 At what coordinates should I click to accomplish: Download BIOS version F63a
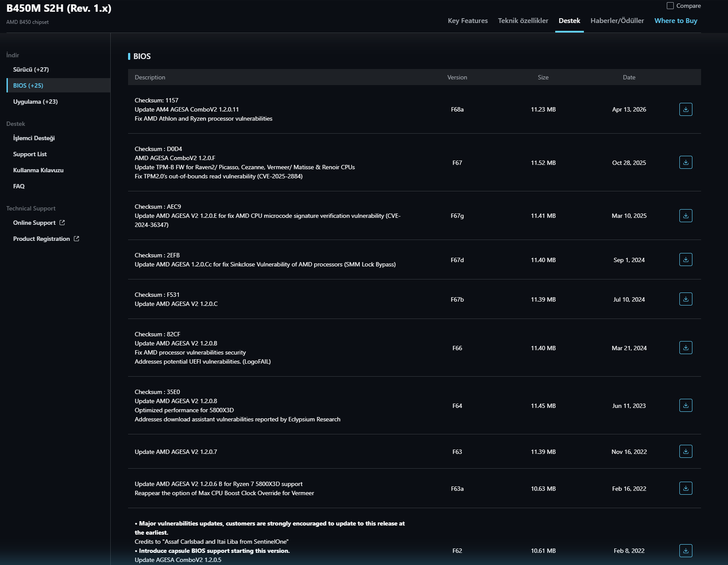pyautogui.click(x=685, y=488)
